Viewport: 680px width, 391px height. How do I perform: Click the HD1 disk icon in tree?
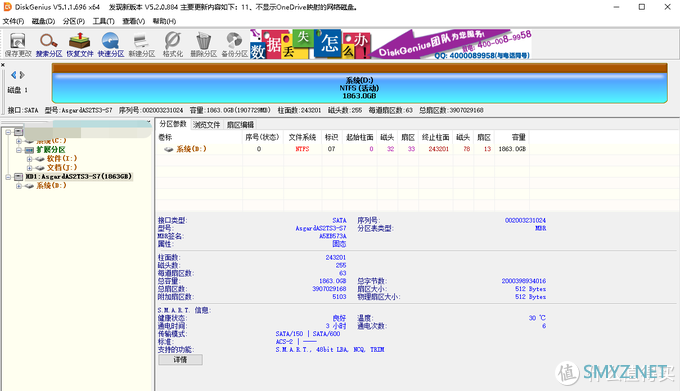[18, 177]
